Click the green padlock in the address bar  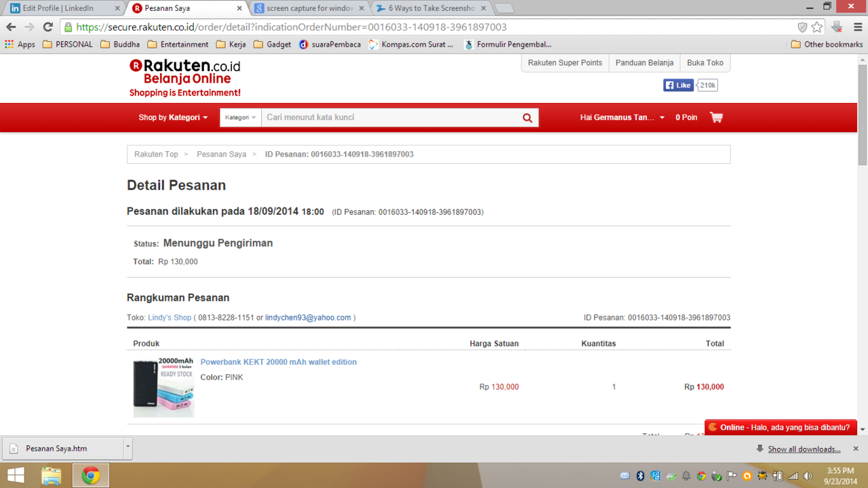[68, 27]
